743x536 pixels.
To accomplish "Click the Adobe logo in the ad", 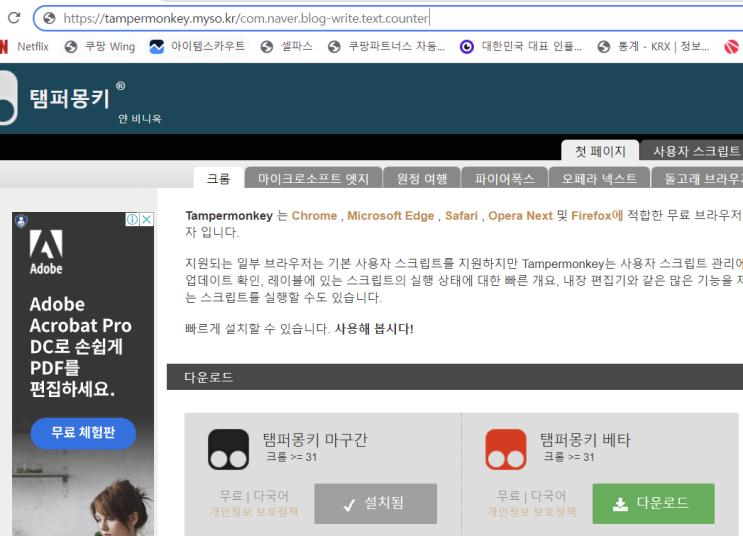I will point(46,252).
